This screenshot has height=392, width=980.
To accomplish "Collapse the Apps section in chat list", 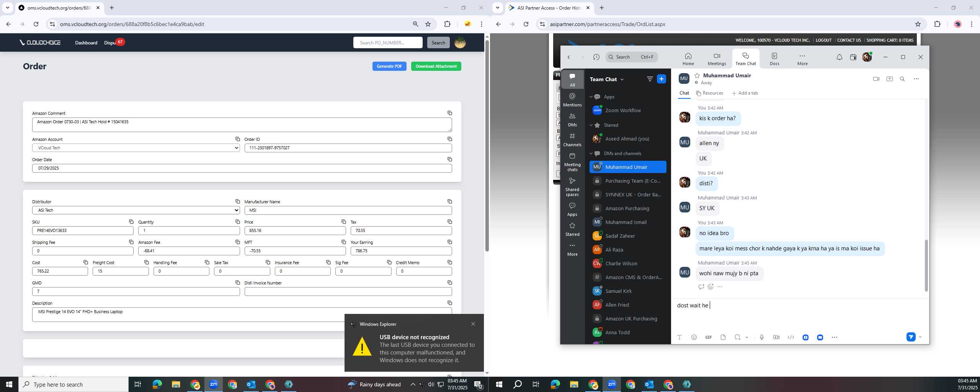I will pyautogui.click(x=591, y=97).
